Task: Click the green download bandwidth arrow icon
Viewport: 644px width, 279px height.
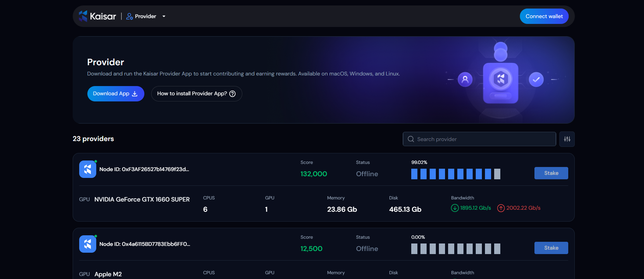Action: [455, 208]
